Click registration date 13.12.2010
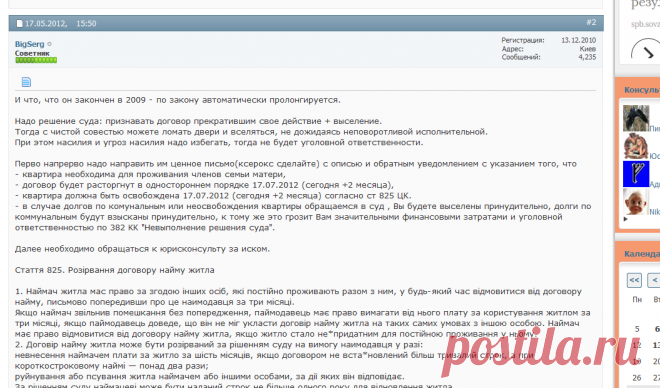 coord(578,40)
